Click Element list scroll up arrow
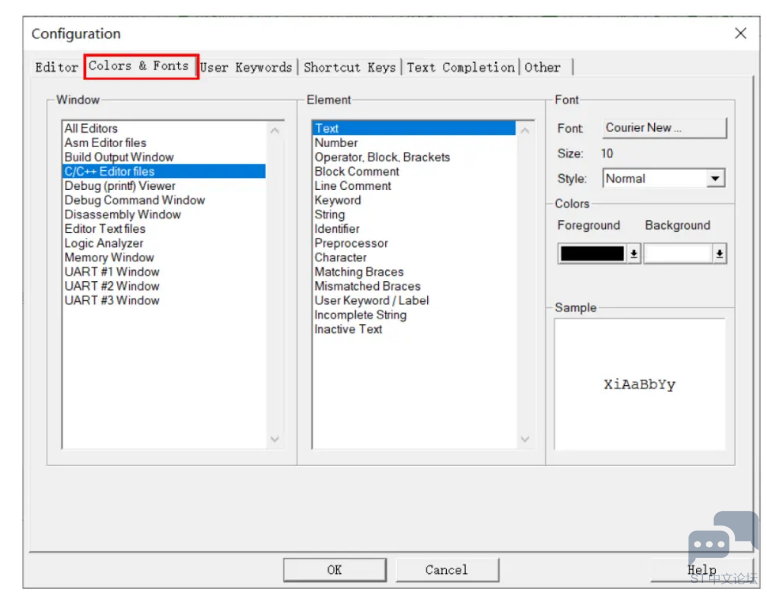The image size is (767, 594). pos(525,130)
